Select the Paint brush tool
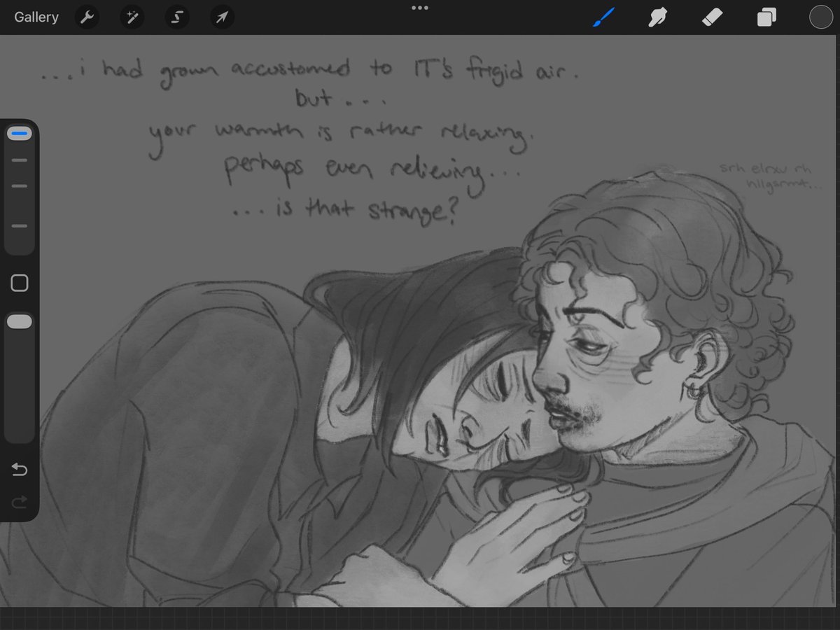Image resolution: width=840 pixels, height=630 pixels. pos(603,17)
